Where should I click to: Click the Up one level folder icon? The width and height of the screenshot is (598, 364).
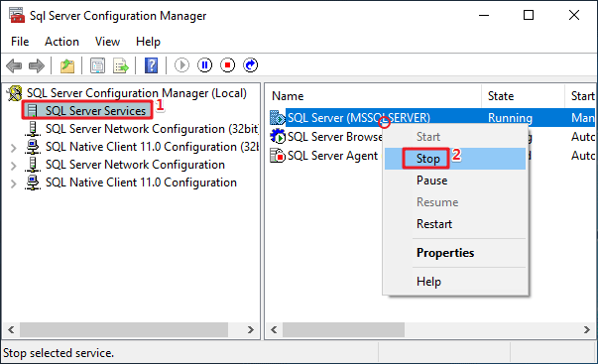[x=67, y=65]
